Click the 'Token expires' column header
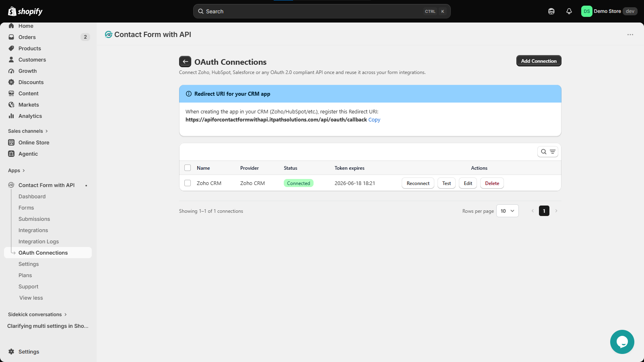644x362 pixels. (349, 168)
